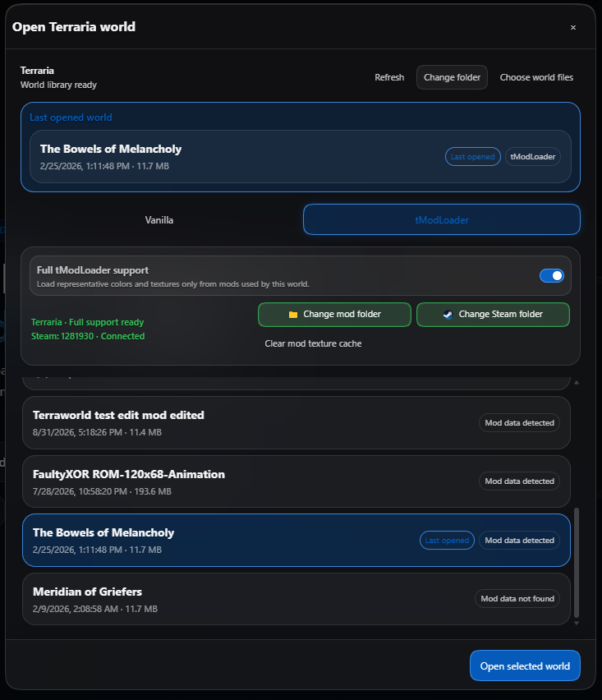The height and width of the screenshot is (700, 602).
Task: Click Mod data detected badge on selected Bowels row
Action: [x=519, y=540]
